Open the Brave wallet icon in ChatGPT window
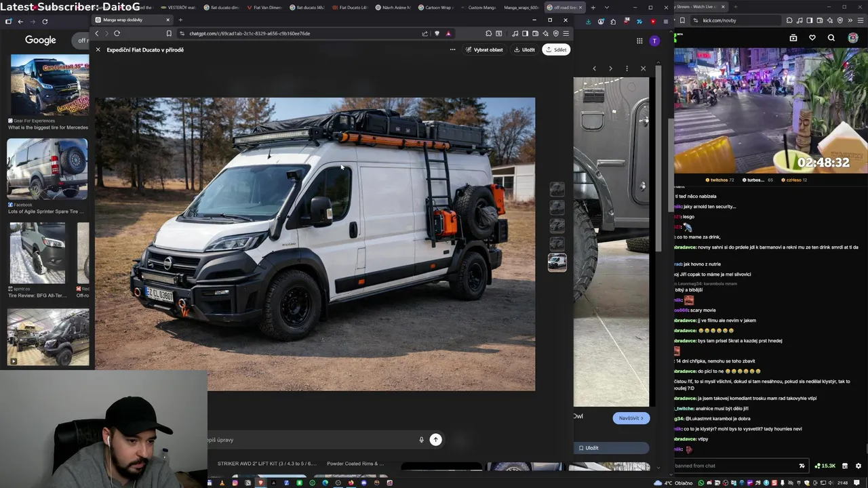 [x=536, y=33]
